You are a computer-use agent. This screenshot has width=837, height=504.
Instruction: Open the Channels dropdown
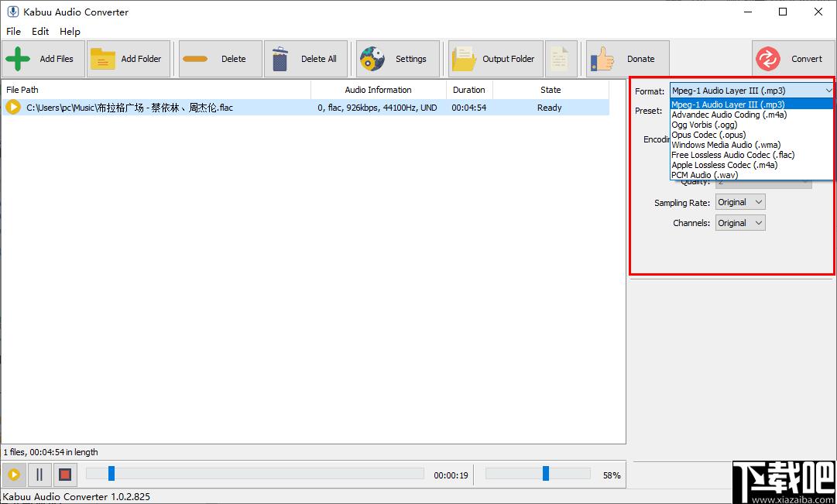740,223
